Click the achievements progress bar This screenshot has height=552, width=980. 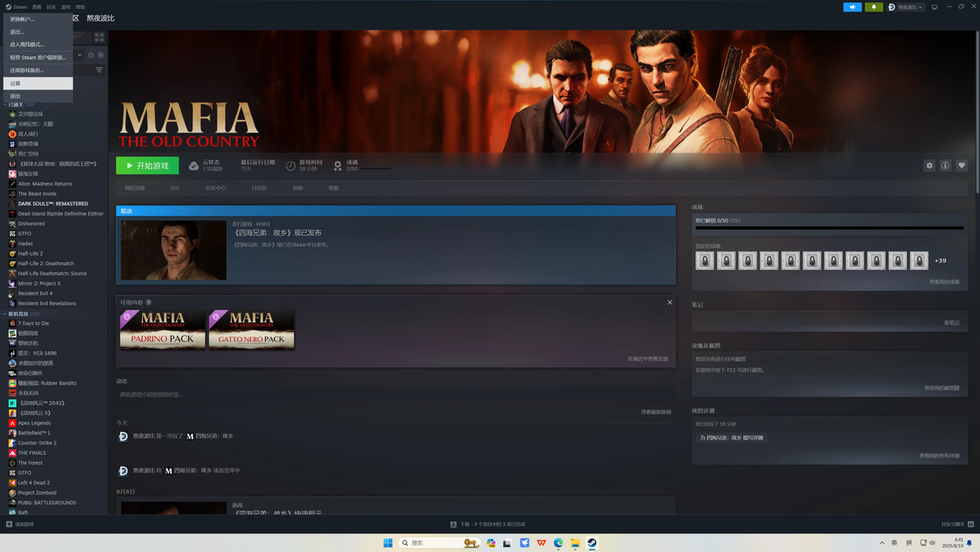click(x=830, y=228)
